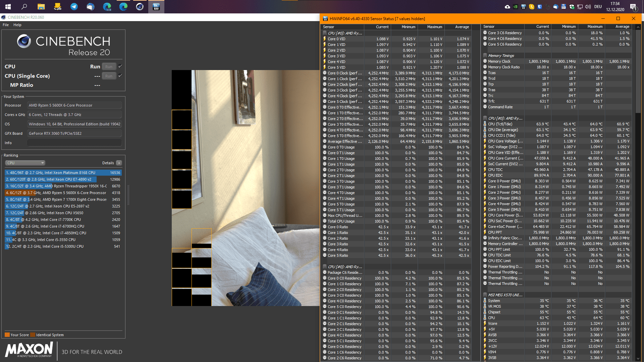Click the Processor field showing Ryzen 5 5600X
Screen dimensions: 644x362
coord(74,105)
